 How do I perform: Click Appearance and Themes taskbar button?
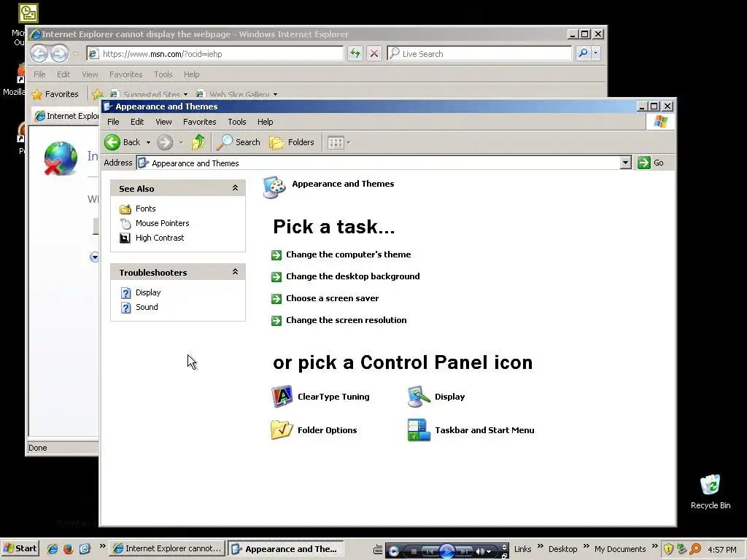(x=285, y=548)
